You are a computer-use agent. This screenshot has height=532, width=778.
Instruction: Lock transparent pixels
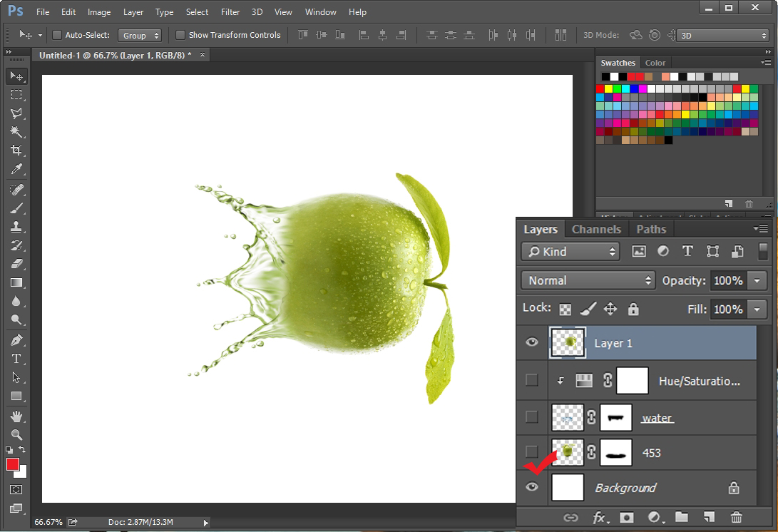[565, 310]
